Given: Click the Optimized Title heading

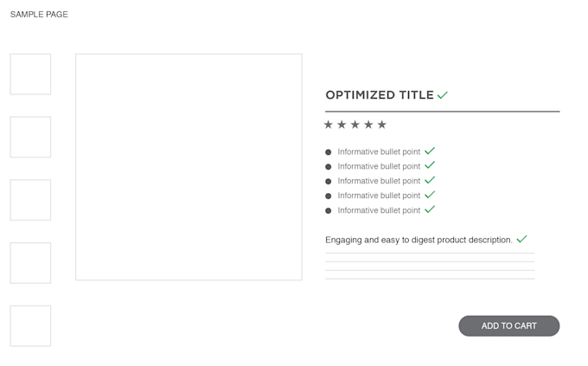Looking at the screenshot, I should [x=380, y=95].
